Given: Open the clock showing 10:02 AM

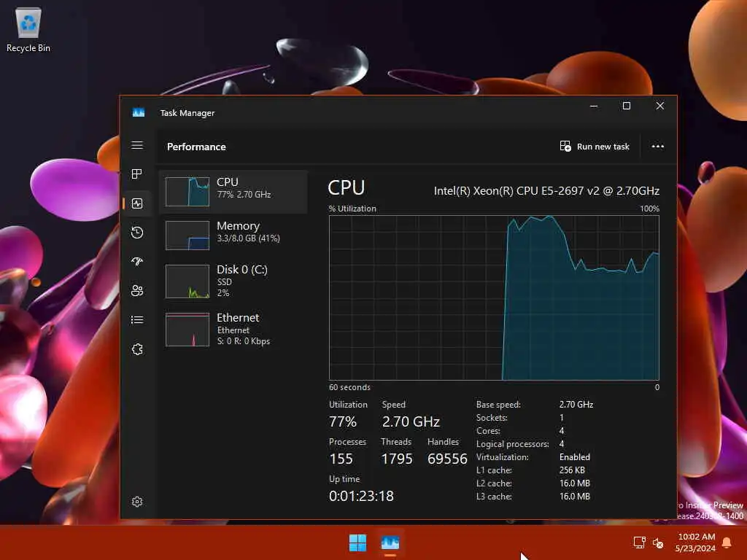Looking at the screenshot, I should 695,542.
